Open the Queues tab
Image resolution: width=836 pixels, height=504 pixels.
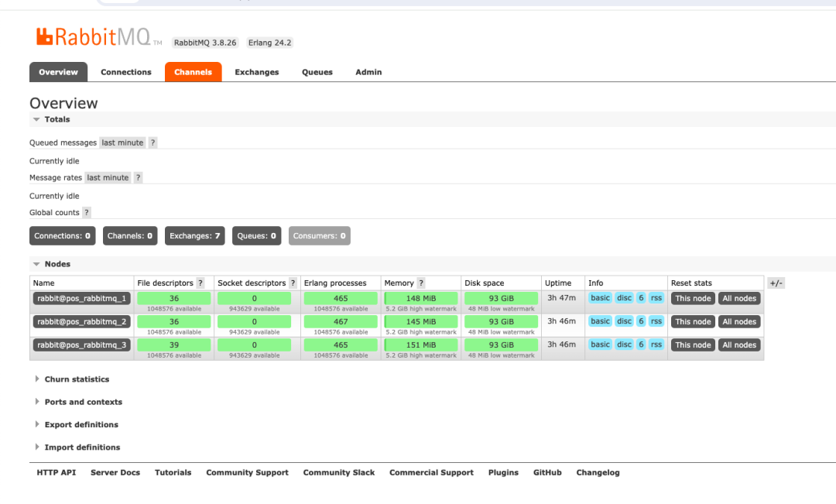[317, 72]
